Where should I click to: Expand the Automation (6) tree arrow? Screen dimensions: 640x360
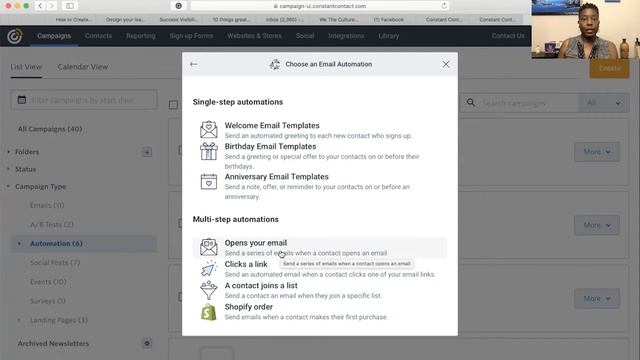pyautogui.click(x=19, y=244)
